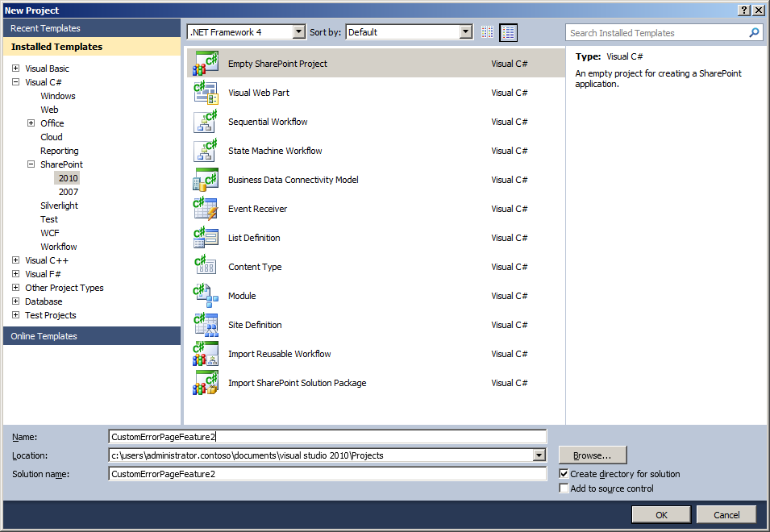
Task: Select the Test category under Visual C#
Action: pyautogui.click(x=49, y=219)
